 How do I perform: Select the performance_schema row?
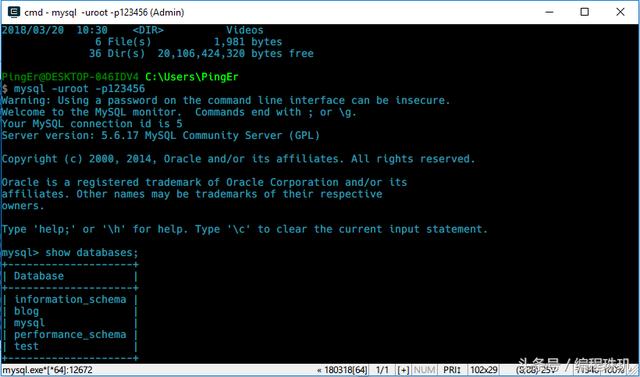click(70, 335)
